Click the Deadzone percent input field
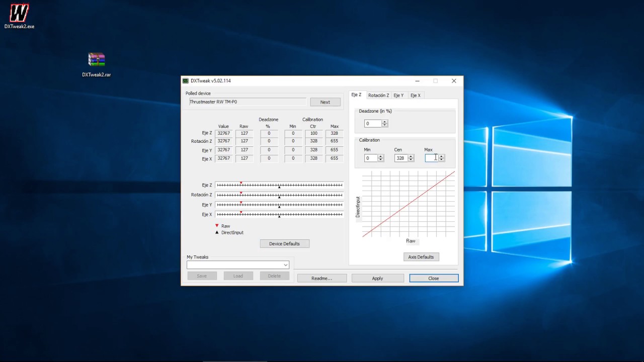644x362 pixels. (373, 124)
